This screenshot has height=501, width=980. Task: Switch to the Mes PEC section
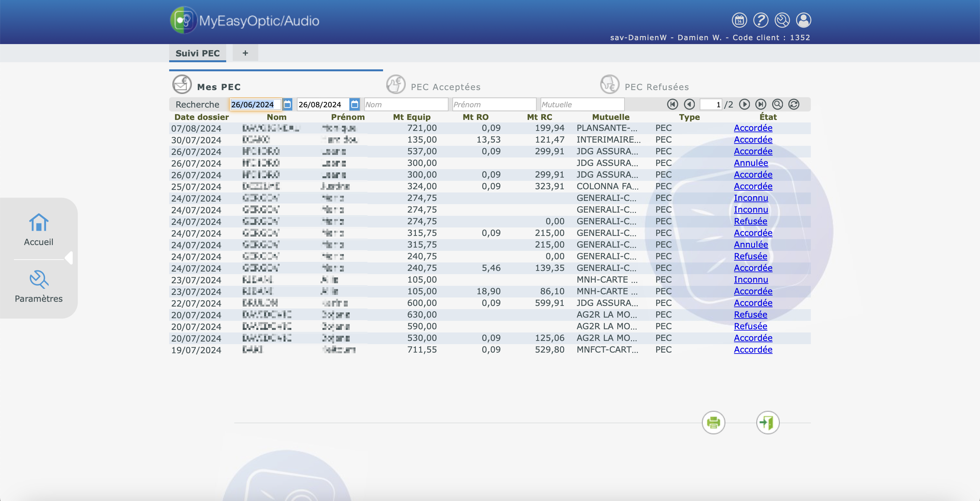click(219, 87)
